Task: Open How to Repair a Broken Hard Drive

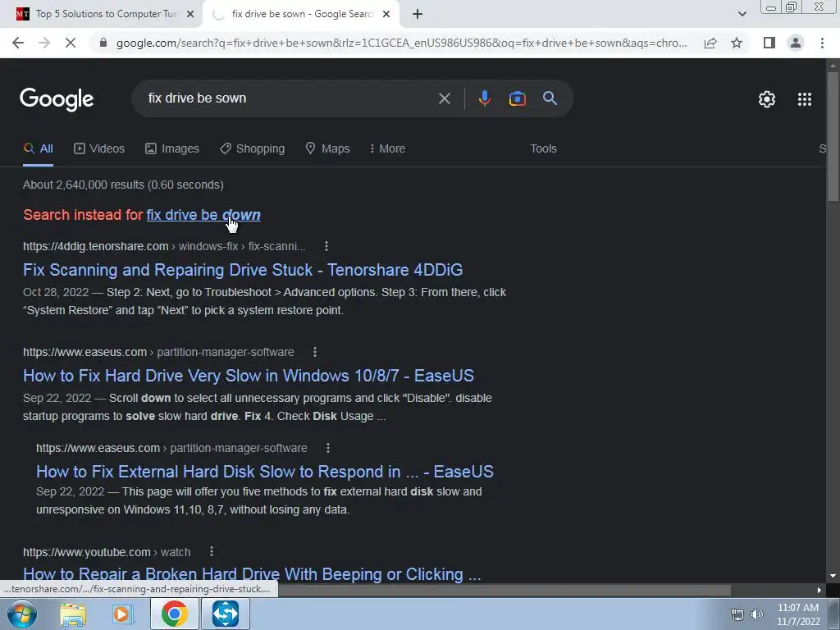Action: [x=252, y=573]
